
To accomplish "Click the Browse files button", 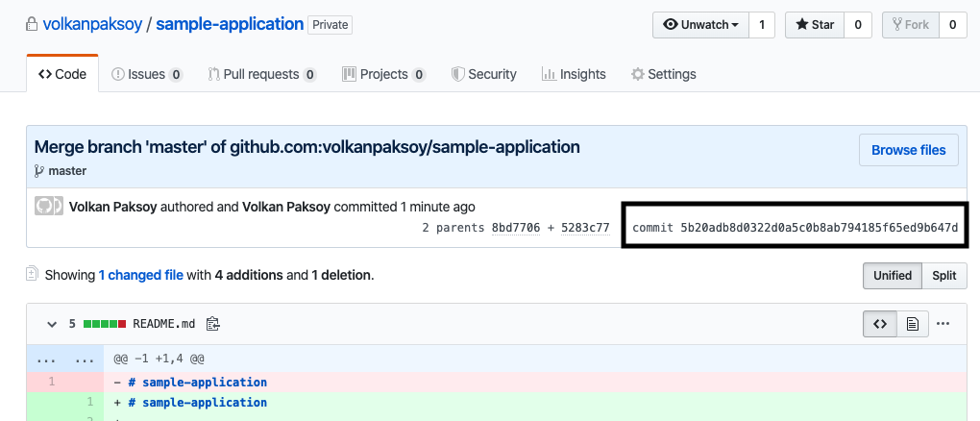I will pos(908,150).
